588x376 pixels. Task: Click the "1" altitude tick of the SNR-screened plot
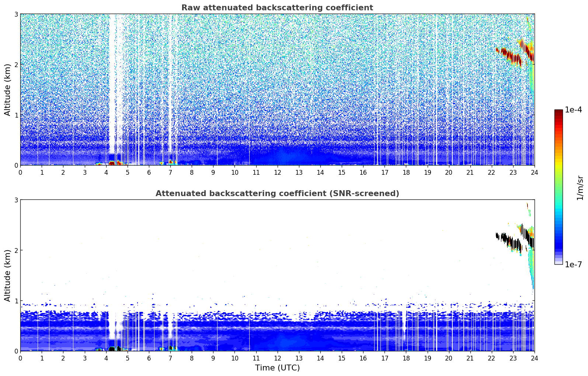16,301
